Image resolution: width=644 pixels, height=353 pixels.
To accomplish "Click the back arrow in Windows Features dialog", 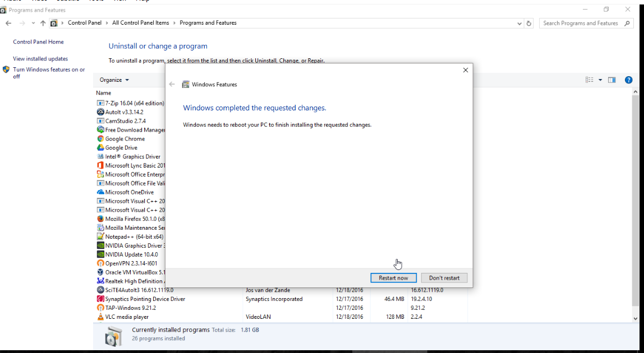I will click(x=172, y=84).
